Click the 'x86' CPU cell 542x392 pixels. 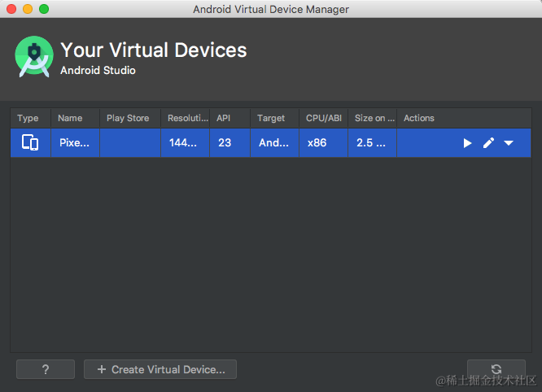coord(324,143)
